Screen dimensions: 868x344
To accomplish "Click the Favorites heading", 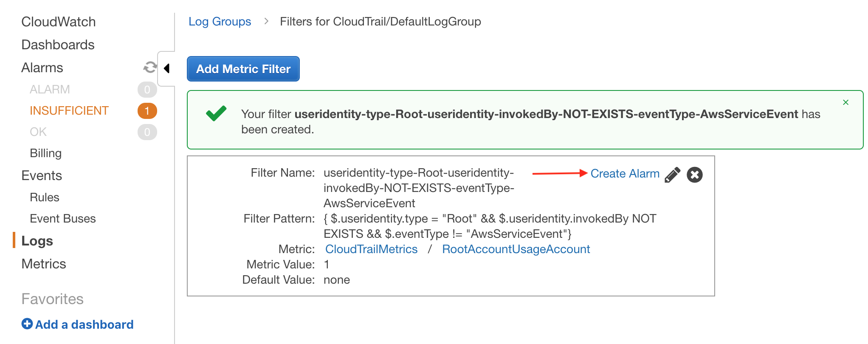I will coord(52,299).
